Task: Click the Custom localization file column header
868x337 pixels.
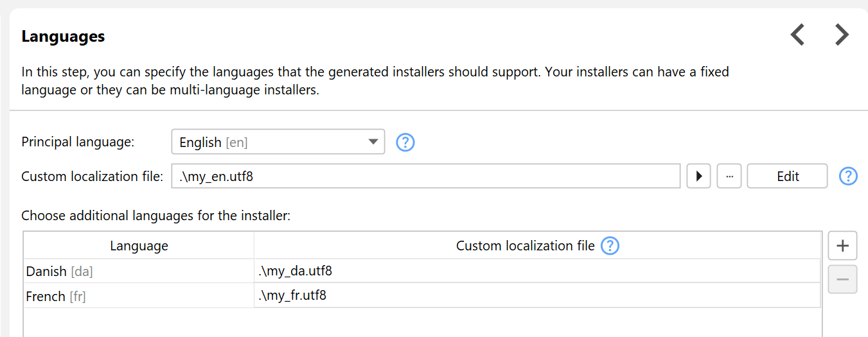Action: [525, 246]
